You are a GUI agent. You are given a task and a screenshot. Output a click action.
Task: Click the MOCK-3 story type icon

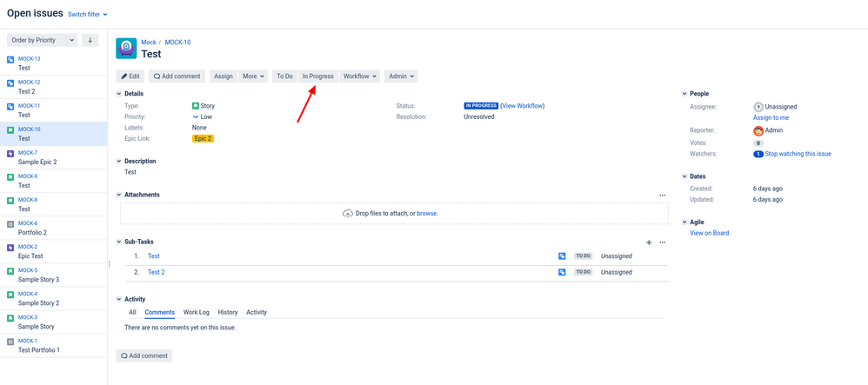point(10,319)
